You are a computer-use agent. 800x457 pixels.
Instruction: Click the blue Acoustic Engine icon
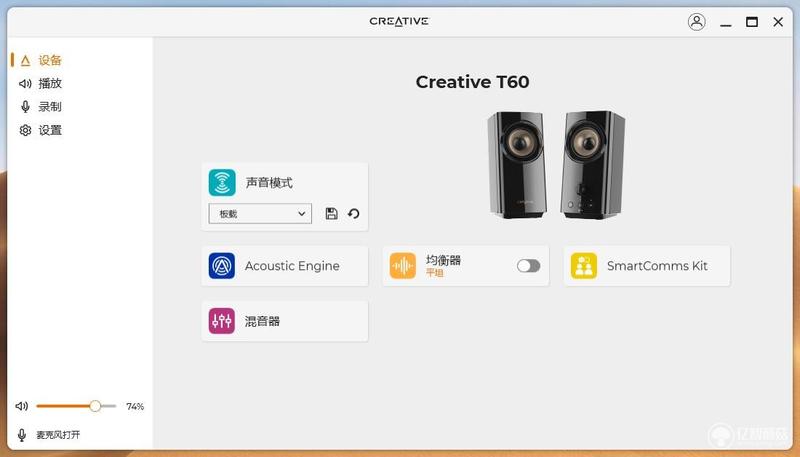click(222, 266)
